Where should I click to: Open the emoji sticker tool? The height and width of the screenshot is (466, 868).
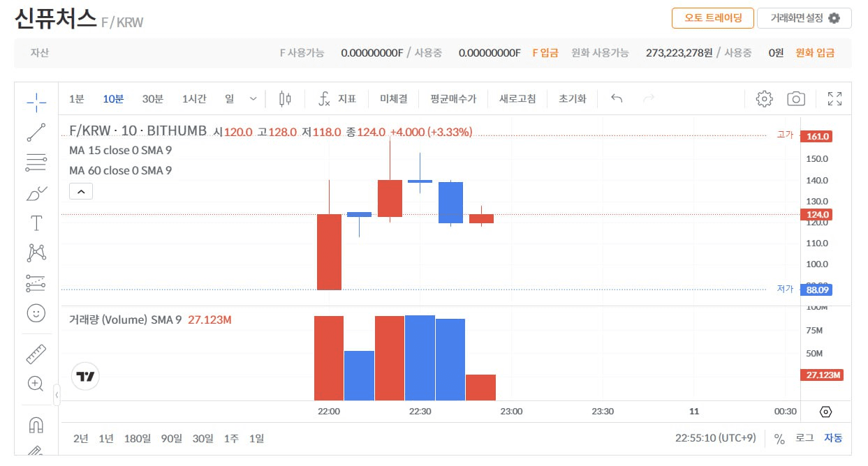pos(36,313)
